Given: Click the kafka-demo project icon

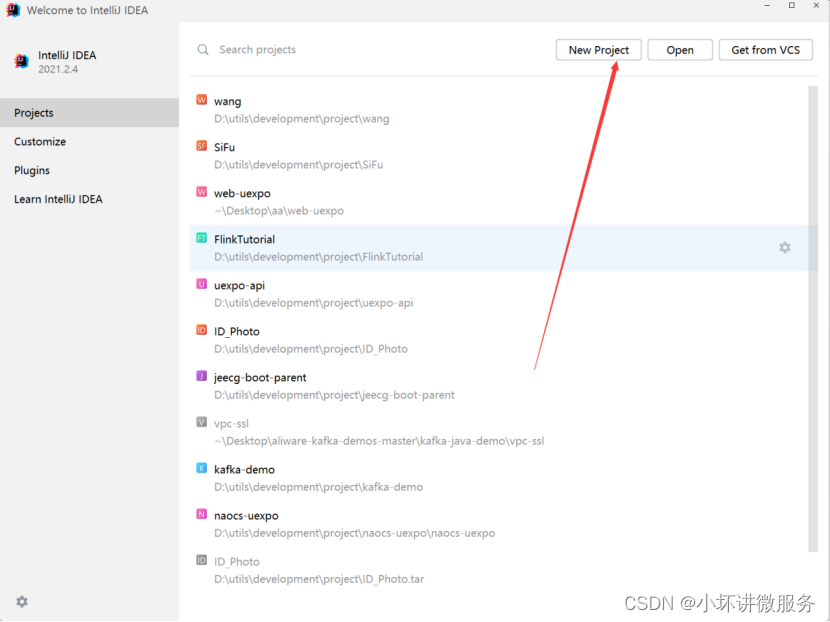Looking at the screenshot, I should 202,468.
